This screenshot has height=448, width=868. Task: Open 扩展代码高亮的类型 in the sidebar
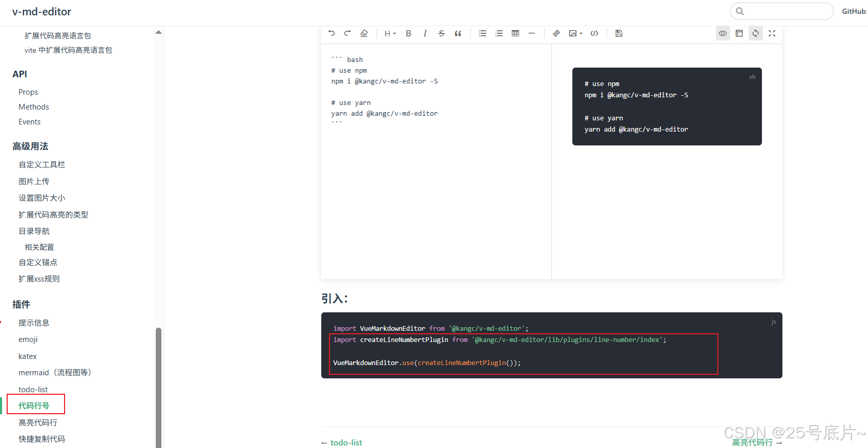point(53,215)
